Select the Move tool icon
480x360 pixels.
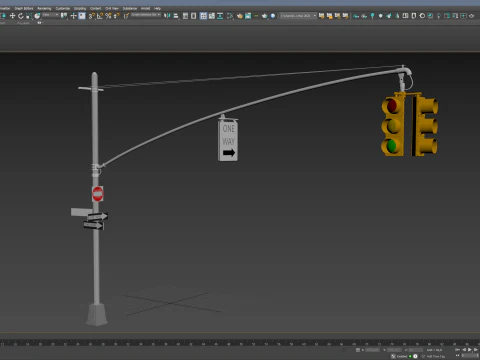pyautogui.click(x=12, y=16)
